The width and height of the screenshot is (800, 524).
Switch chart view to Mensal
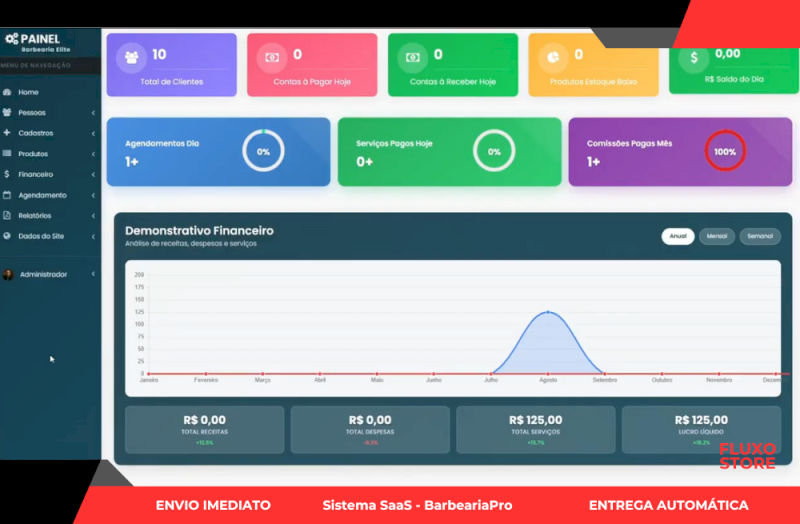click(716, 236)
